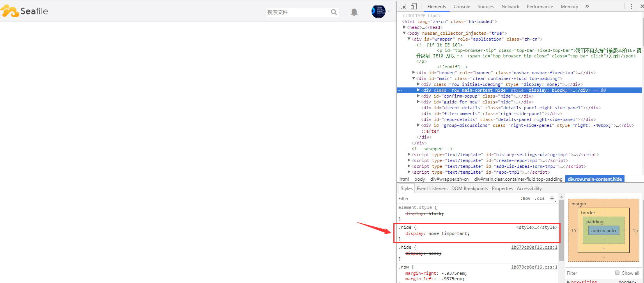Image resolution: width=644 pixels, height=283 pixels.
Task: Expand the create-repo-tmpl script node
Action: [409, 160]
